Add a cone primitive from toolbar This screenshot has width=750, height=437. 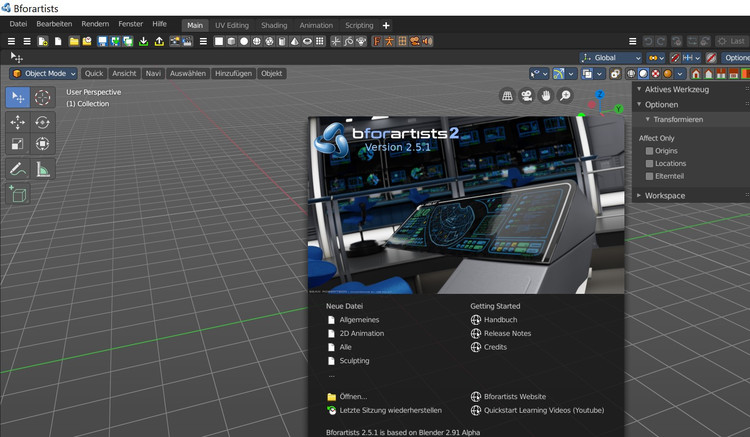coord(295,41)
